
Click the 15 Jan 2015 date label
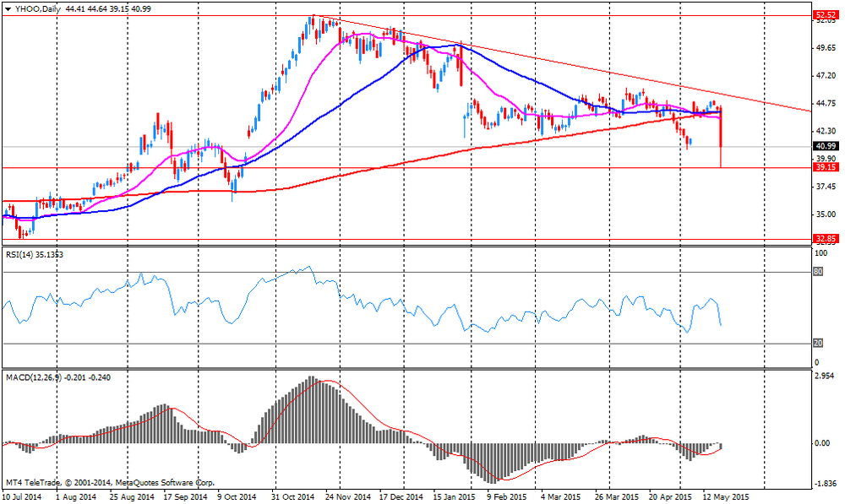point(454,496)
